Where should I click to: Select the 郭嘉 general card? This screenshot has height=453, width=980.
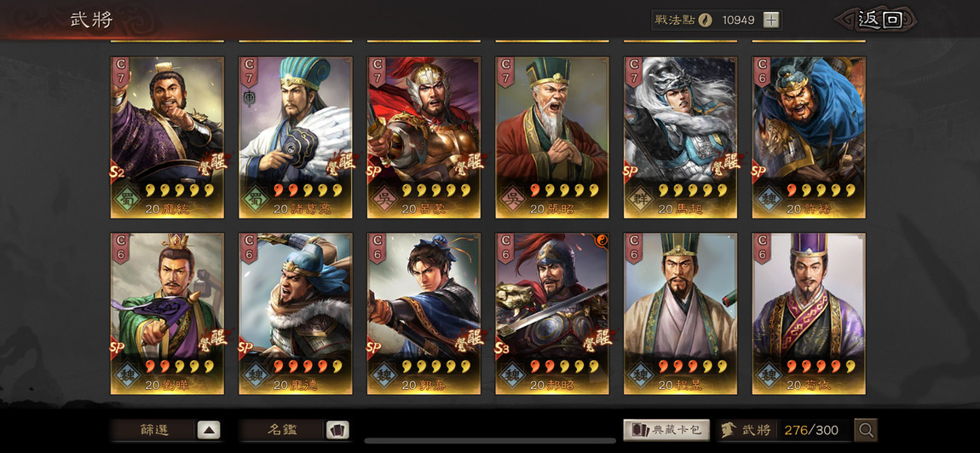[x=424, y=313]
